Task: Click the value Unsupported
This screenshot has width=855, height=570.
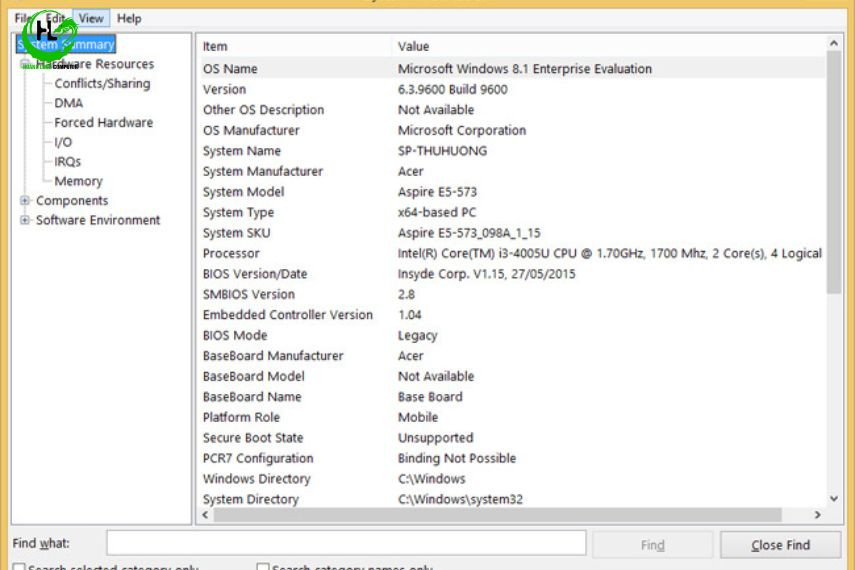Action: pyautogui.click(x=436, y=438)
